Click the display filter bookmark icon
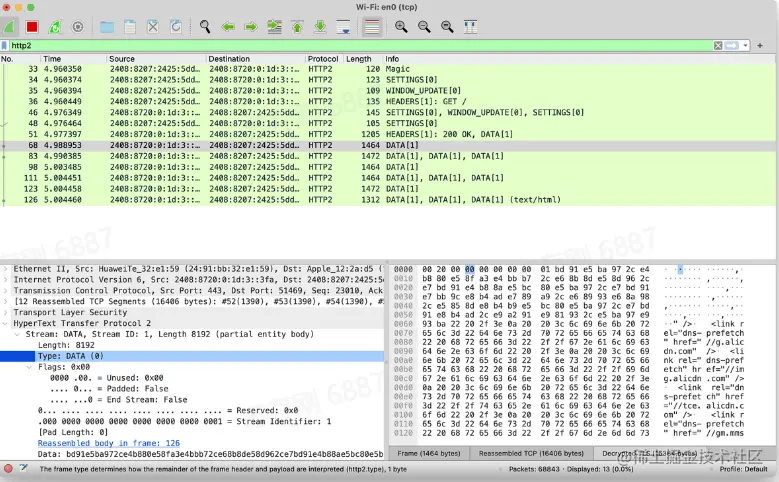This screenshot has height=482, width=779. click(x=4, y=45)
